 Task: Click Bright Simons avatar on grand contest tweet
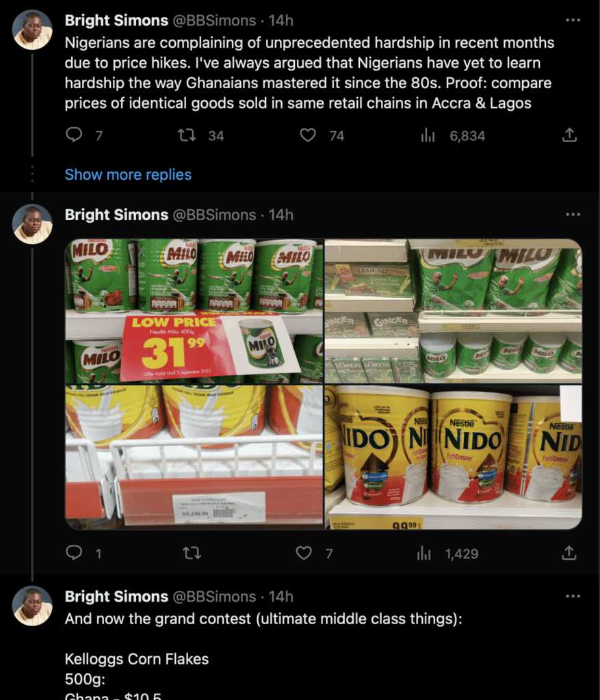(x=32, y=605)
